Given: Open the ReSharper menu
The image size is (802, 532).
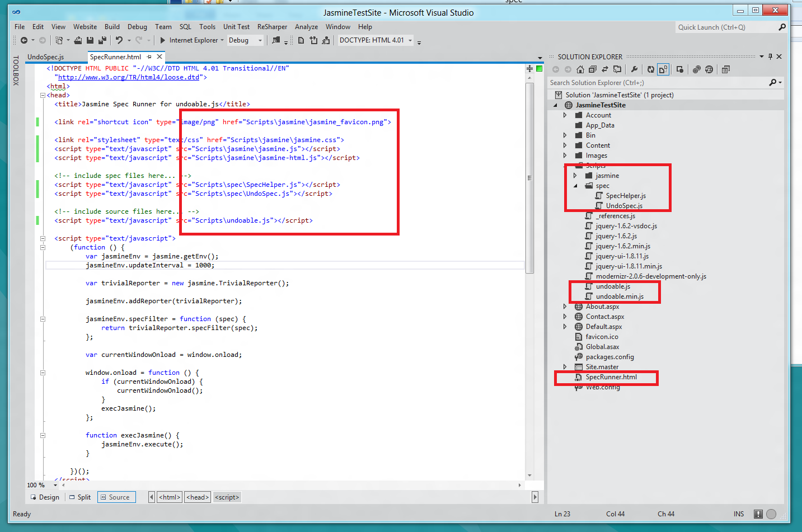Looking at the screenshot, I should pos(272,27).
